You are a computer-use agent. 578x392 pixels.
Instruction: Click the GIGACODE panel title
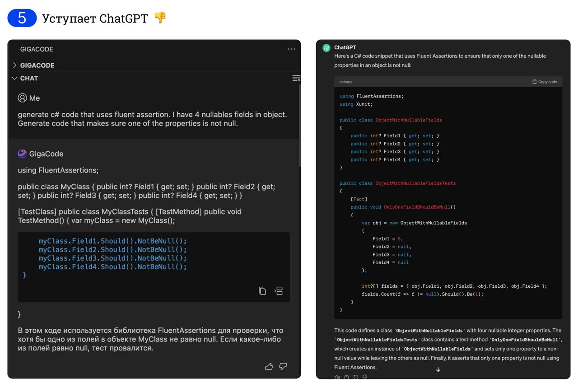click(x=37, y=49)
